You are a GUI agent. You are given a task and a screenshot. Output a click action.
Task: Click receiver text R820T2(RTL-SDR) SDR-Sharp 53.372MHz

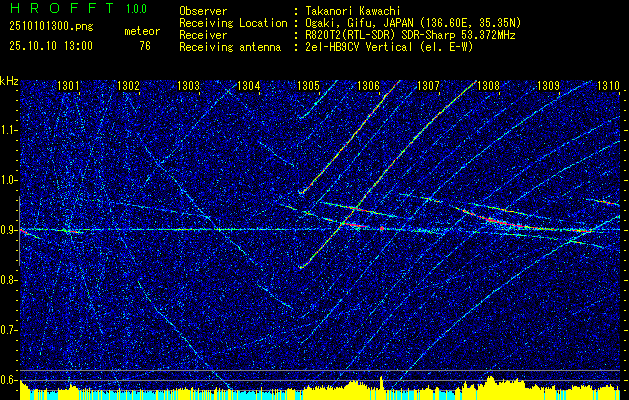click(412, 35)
